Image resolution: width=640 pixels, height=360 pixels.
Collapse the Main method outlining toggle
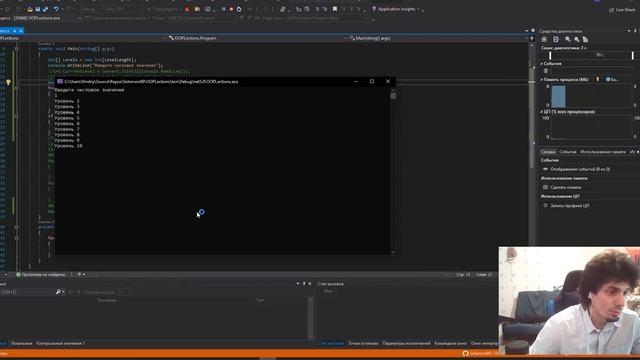tap(16, 49)
